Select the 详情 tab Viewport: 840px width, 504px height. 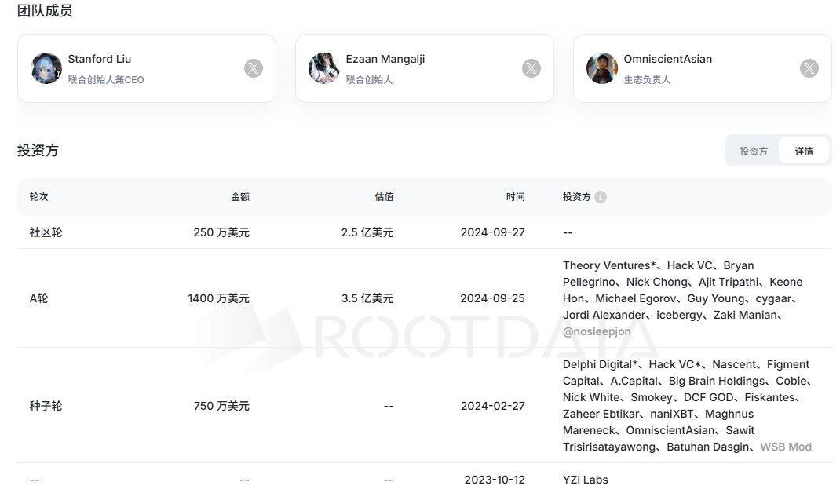[x=804, y=151]
